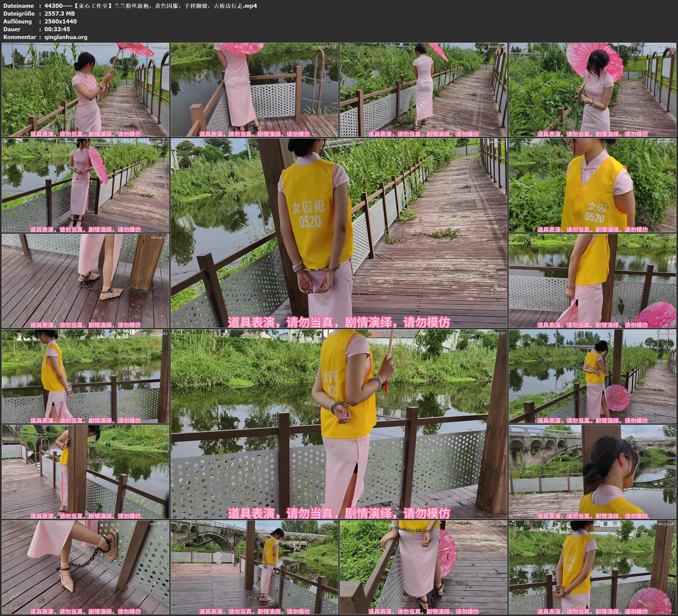Select the thumbnail timestamped 00:24:52
This screenshot has height=616, width=678.
593,472
